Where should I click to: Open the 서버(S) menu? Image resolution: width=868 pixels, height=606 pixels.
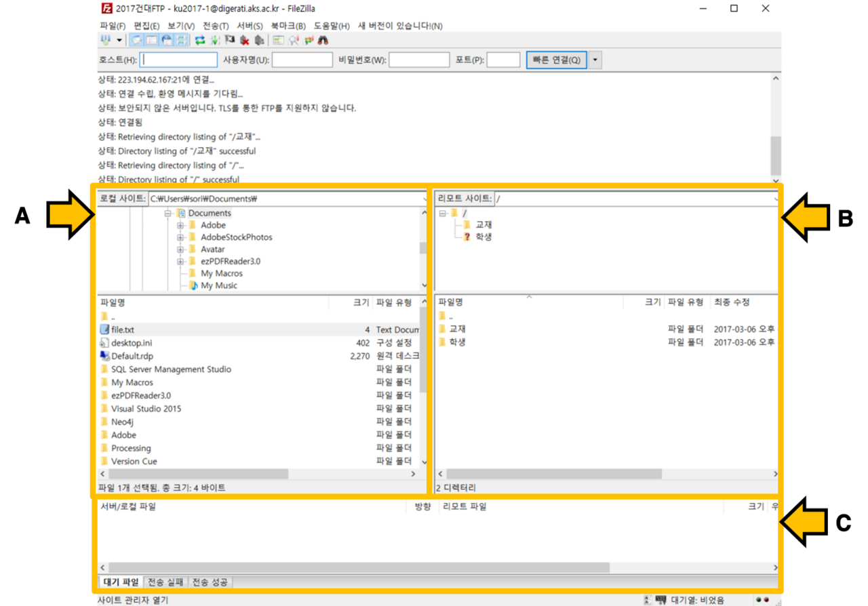pos(250,26)
